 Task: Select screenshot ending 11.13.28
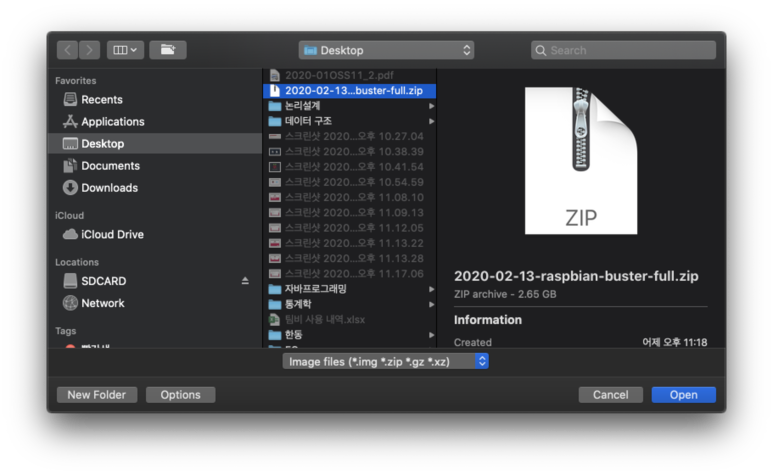pos(350,259)
